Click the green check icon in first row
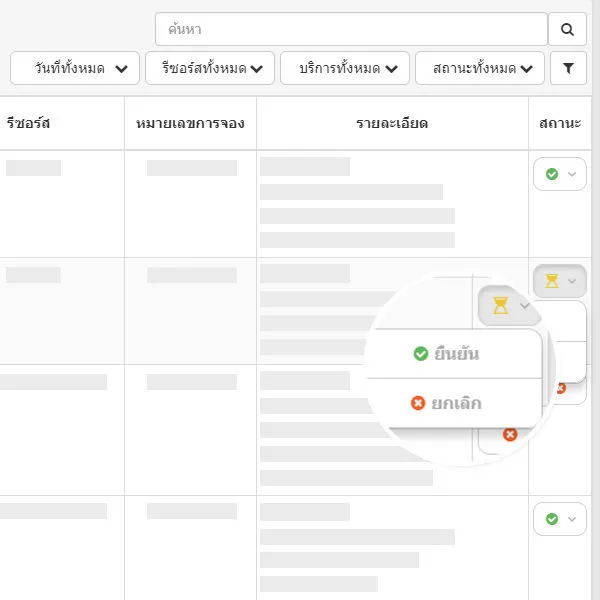 (x=551, y=174)
